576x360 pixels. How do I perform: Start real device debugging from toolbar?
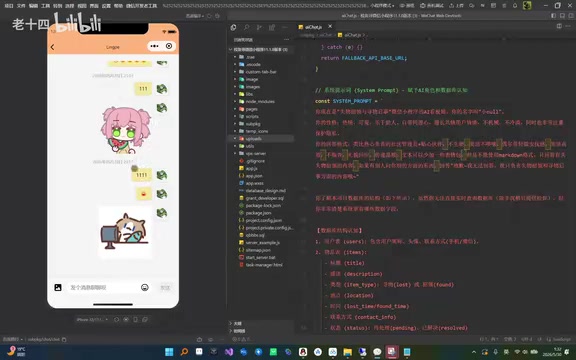point(432,6)
